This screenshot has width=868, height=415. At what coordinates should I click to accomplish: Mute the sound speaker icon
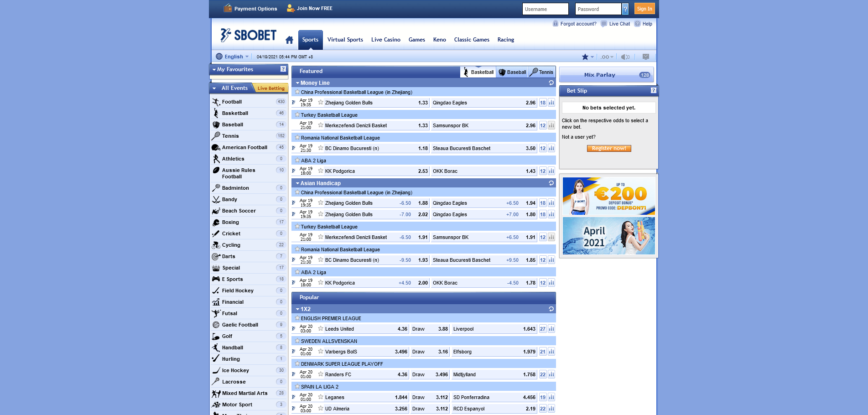click(625, 57)
